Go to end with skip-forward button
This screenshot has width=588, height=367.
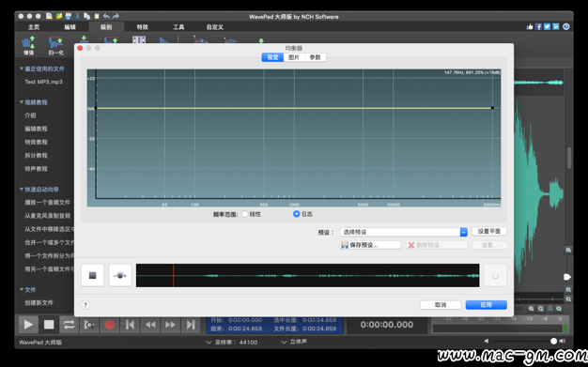coord(191,325)
